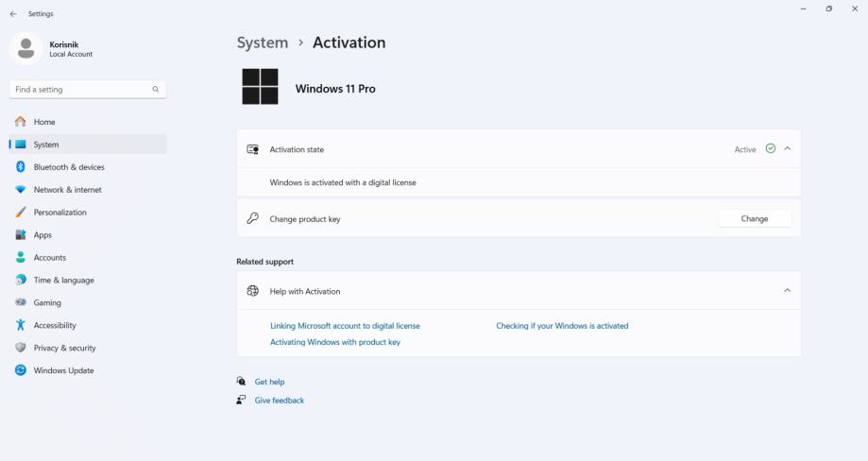
Task: Click the Network & internet wifi icon
Action: [x=21, y=190]
